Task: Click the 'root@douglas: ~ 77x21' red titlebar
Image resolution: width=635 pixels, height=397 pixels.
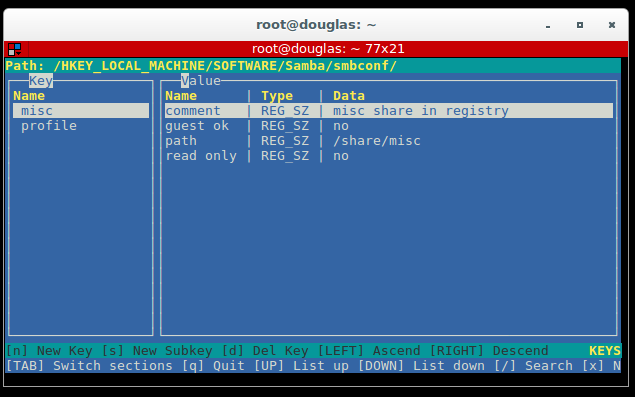Action: click(328, 49)
